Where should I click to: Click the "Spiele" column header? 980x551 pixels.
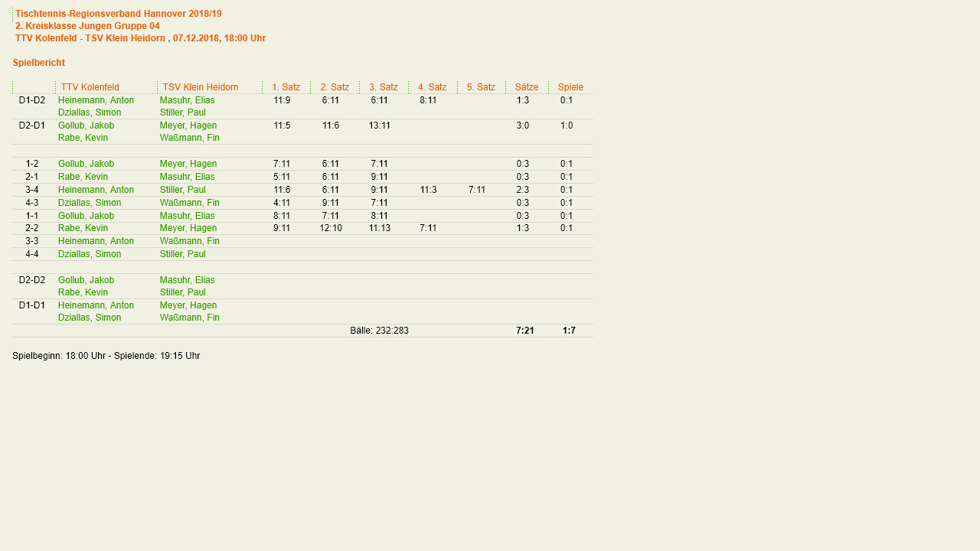tap(570, 87)
